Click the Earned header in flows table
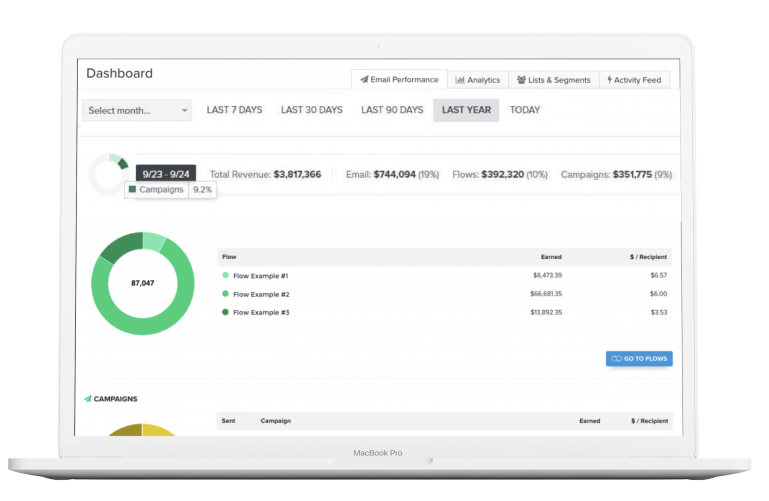 click(551, 257)
